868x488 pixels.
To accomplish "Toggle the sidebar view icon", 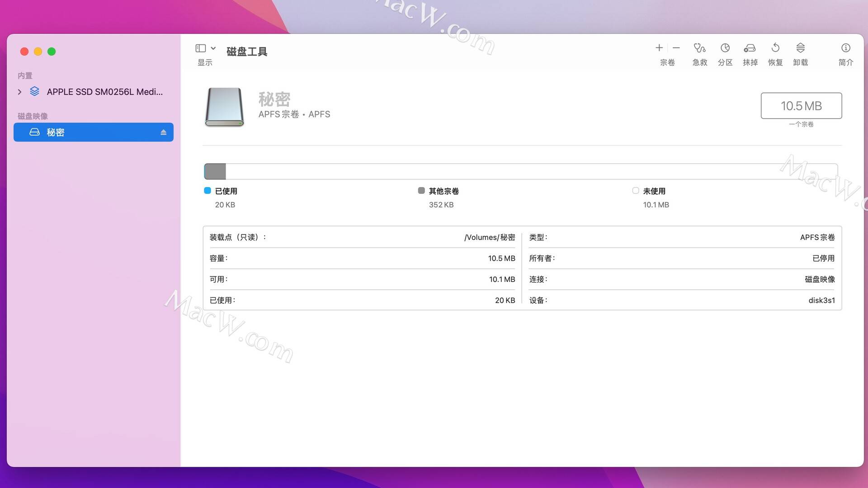I will coord(201,48).
